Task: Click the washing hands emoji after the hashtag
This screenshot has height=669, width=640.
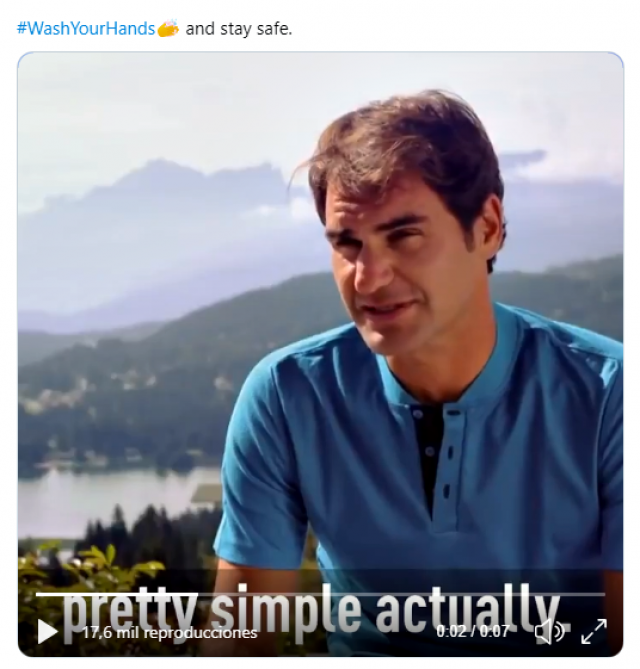Action: [x=169, y=28]
